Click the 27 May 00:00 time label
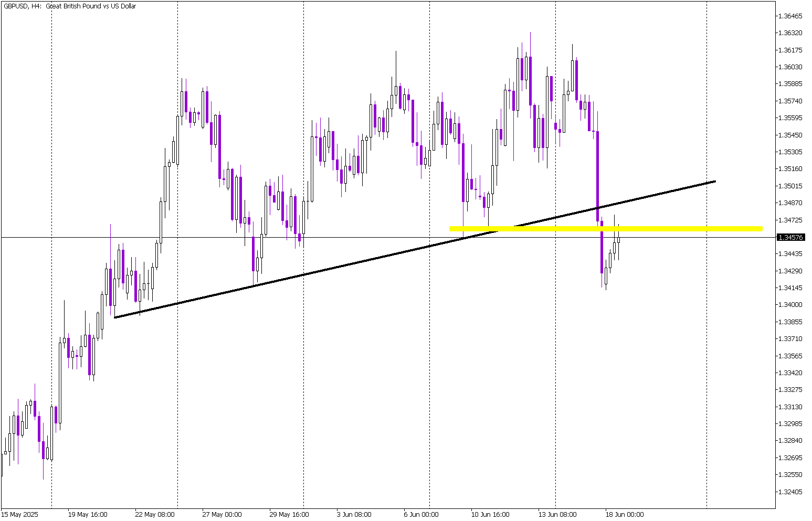This screenshot has width=812, height=521. [x=222, y=515]
